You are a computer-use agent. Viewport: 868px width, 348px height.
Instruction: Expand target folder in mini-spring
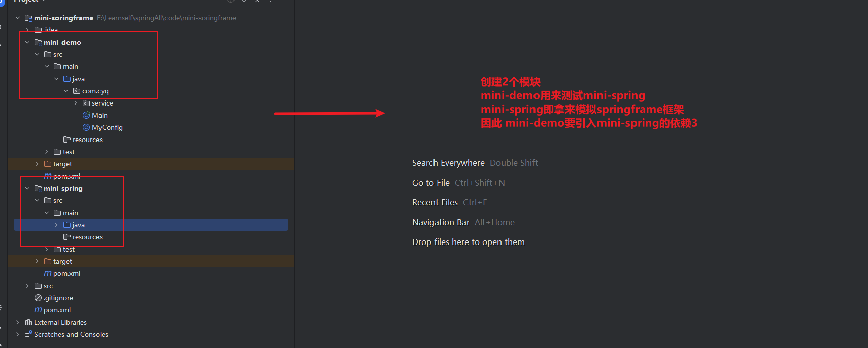pyautogui.click(x=37, y=261)
